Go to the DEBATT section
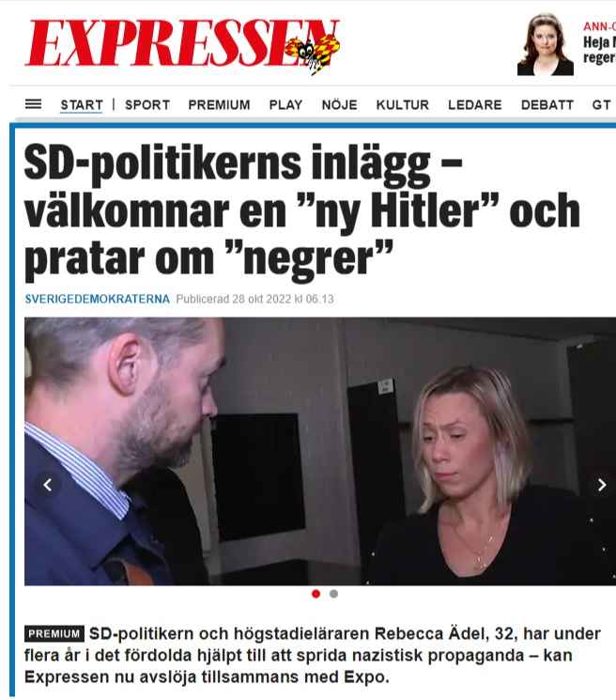616x700 pixels. coord(547,105)
